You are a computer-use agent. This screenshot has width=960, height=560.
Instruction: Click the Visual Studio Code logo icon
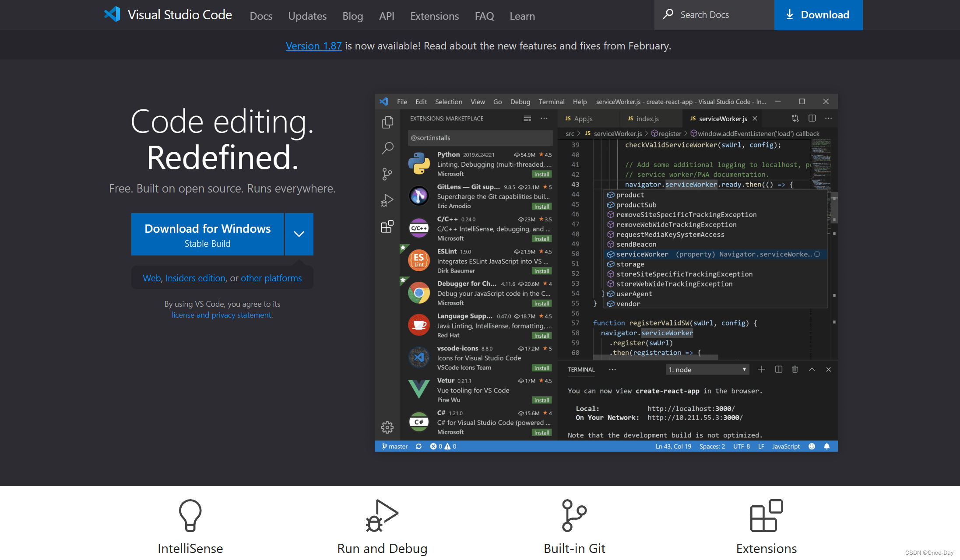click(x=113, y=14)
